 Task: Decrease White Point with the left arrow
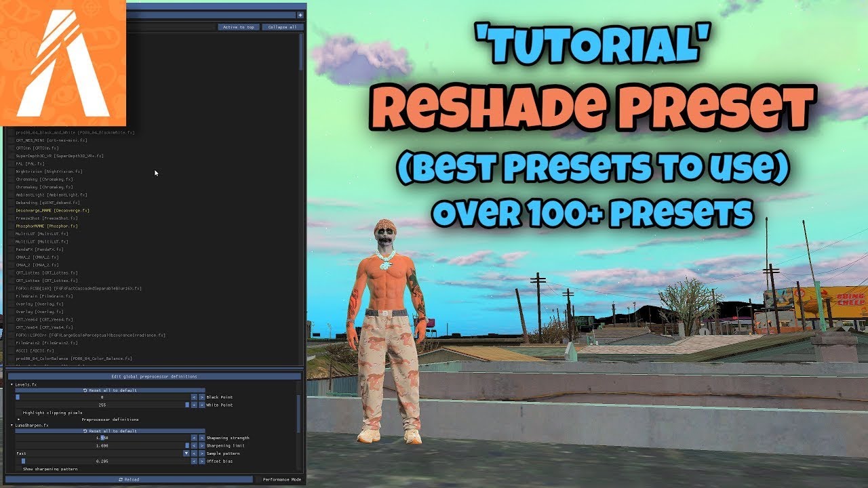pos(194,405)
